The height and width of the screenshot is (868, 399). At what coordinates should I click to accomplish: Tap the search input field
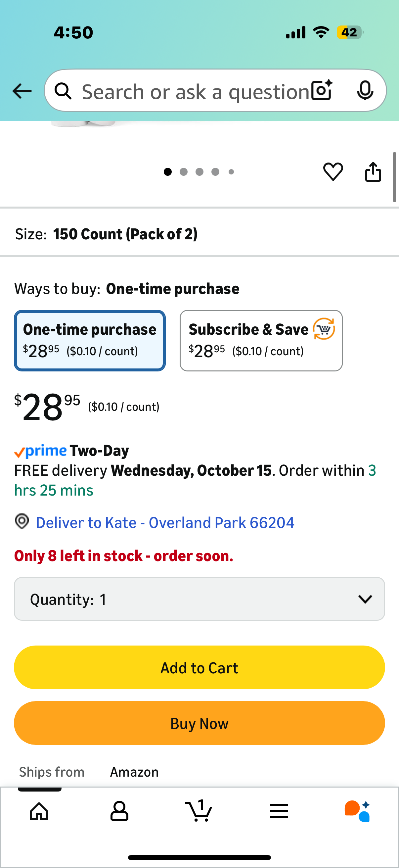[195, 91]
